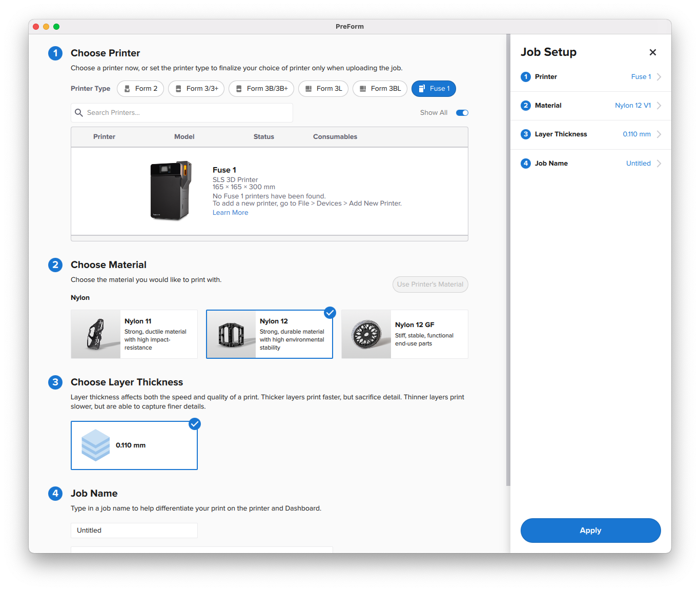Apply the job setup settings
700x591 pixels.
pyautogui.click(x=591, y=531)
